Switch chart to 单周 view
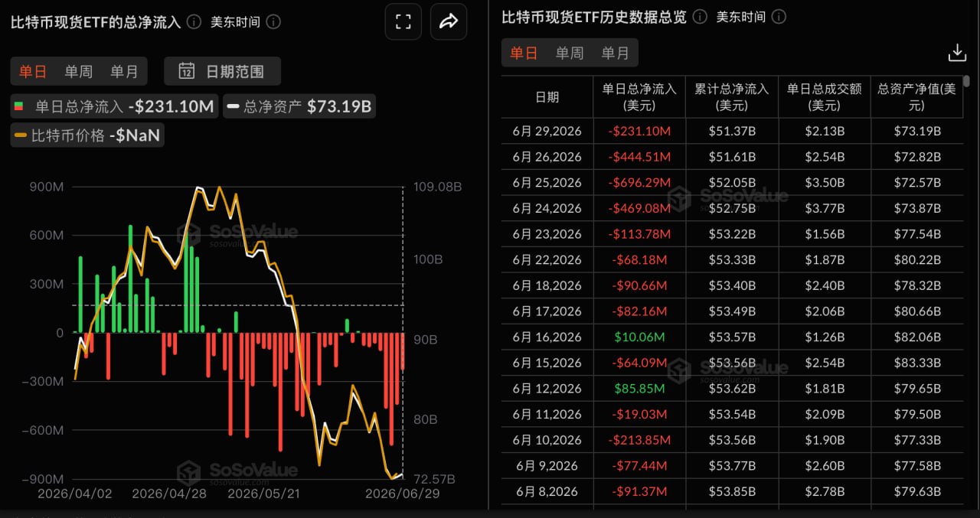The image size is (980, 518). 78,71
